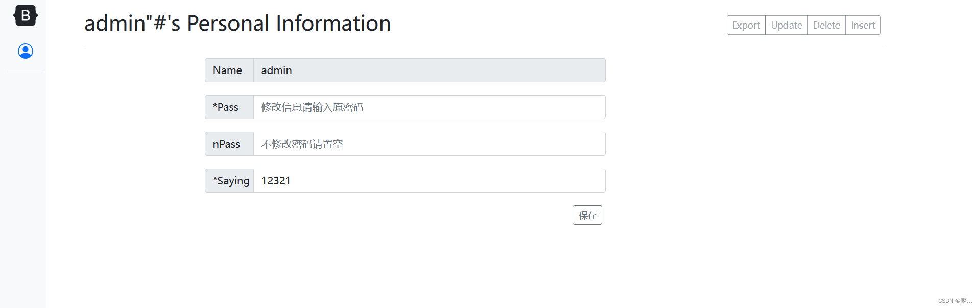980x308 pixels.
Task: Click the *Saying label cell
Action: 229,180
